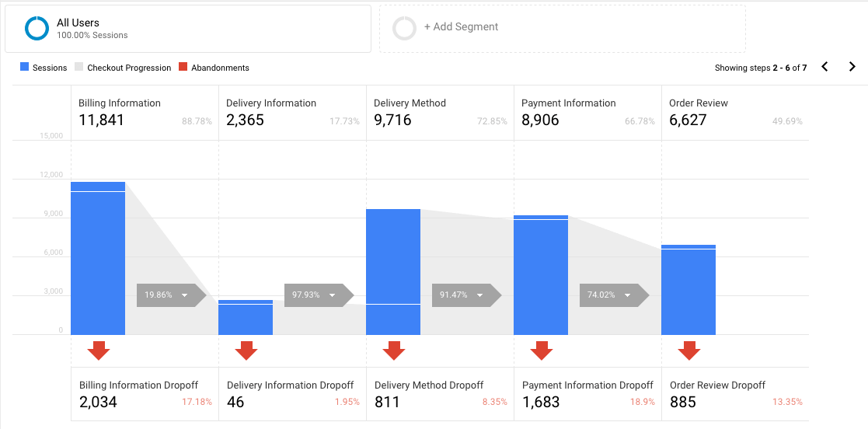Click red dropoff arrow under Billing Information
The image size is (868, 429).
pyautogui.click(x=99, y=351)
